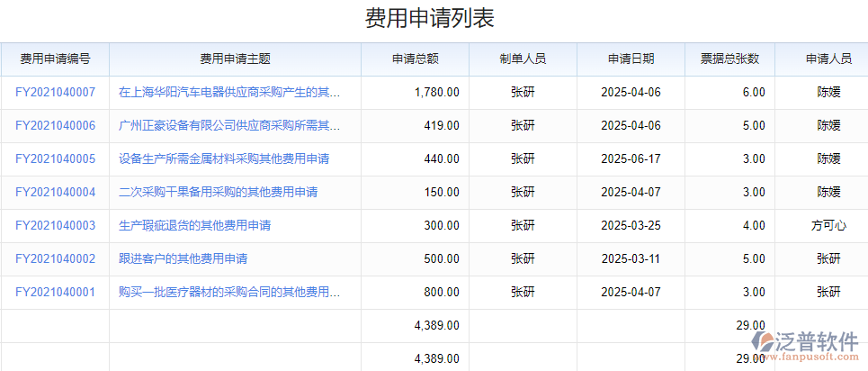The image size is (868, 371).
Task: Click the 制单人员 column header
Action: point(523,59)
